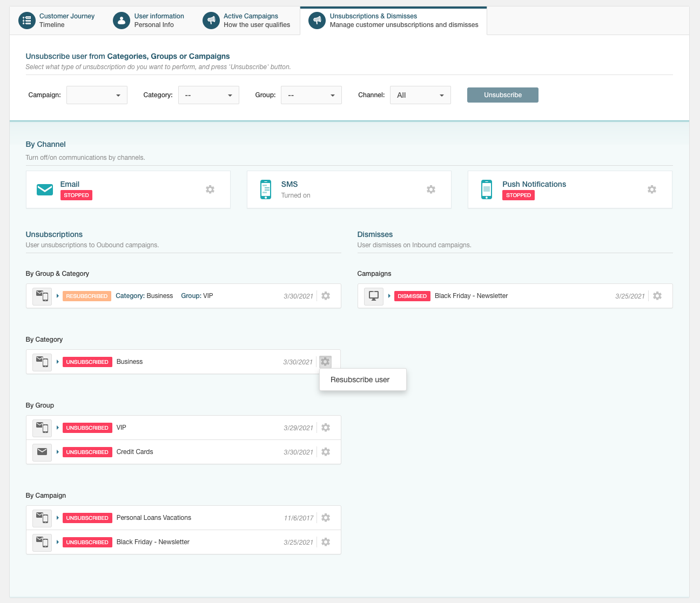
Task: Click the DISMISSED status badge
Action: (x=412, y=296)
